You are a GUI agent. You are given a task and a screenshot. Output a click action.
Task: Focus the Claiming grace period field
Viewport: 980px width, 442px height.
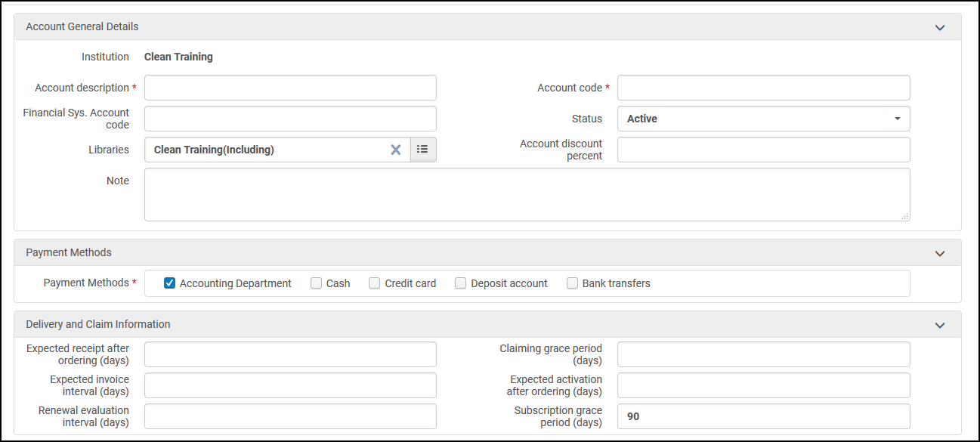[763, 354]
